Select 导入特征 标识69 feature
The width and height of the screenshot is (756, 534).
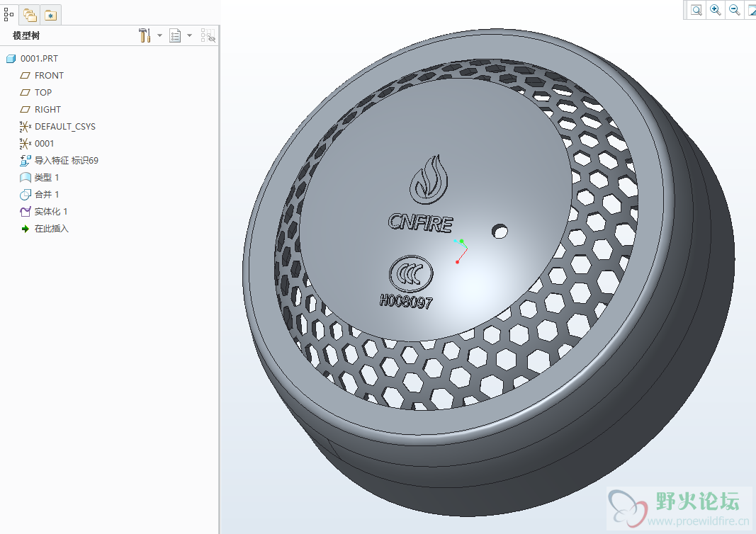pos(66,161)
